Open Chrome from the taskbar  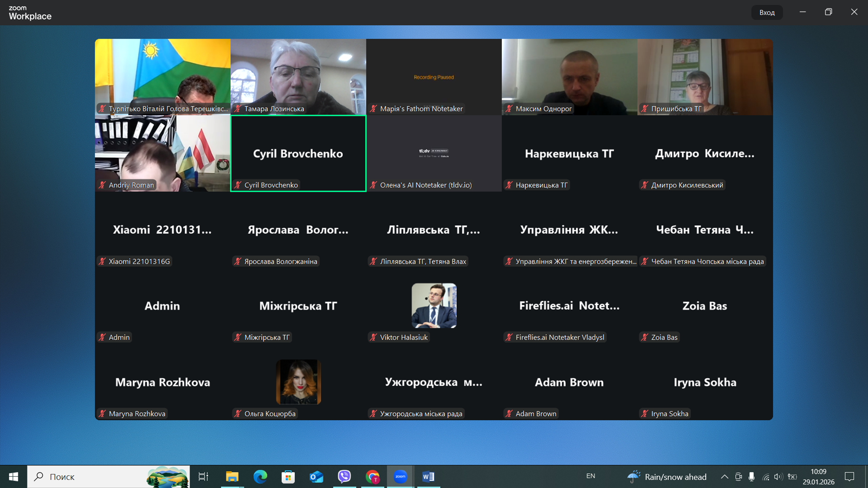tap(372, 476)
